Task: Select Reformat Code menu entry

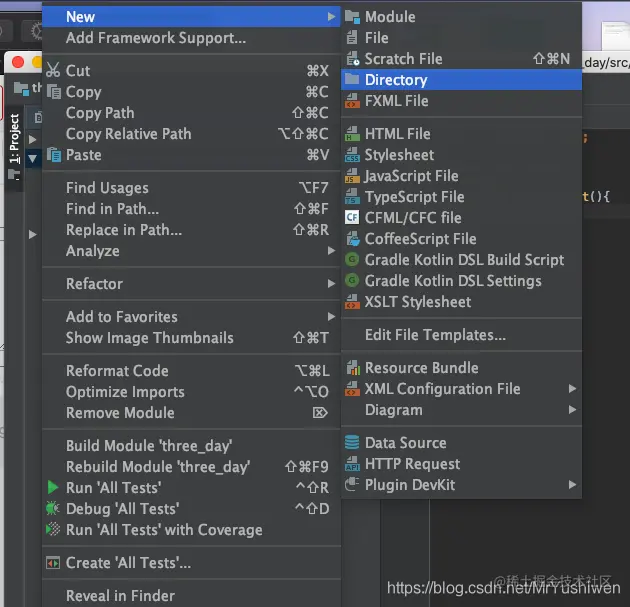Action: tap(191, 371)
